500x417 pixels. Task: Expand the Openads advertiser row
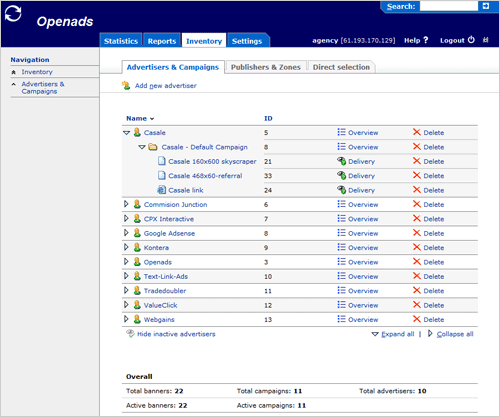coord(126,261)
